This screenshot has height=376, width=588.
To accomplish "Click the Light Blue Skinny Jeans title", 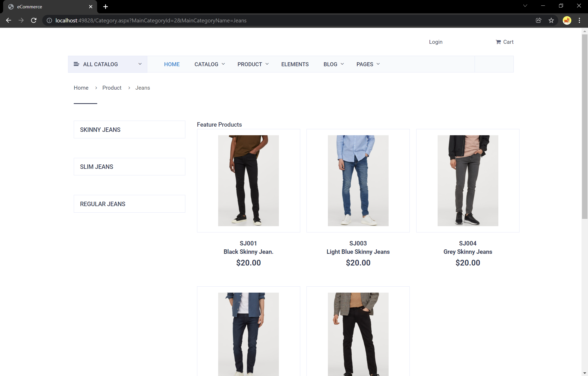I will tap(358, 252).
